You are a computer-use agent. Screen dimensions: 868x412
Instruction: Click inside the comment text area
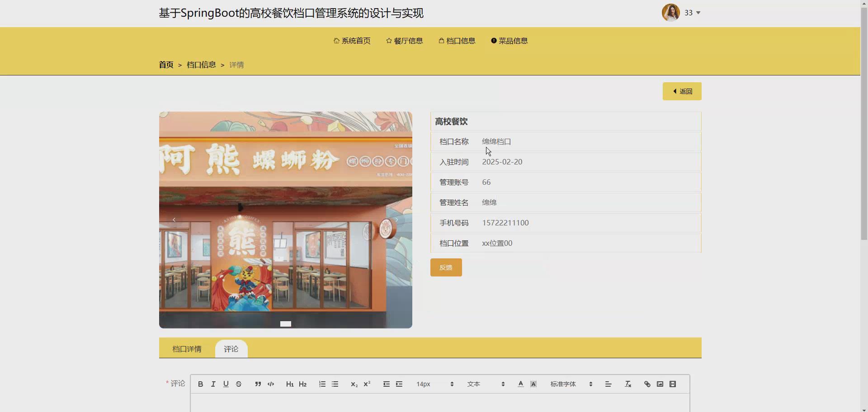point(440,403)
